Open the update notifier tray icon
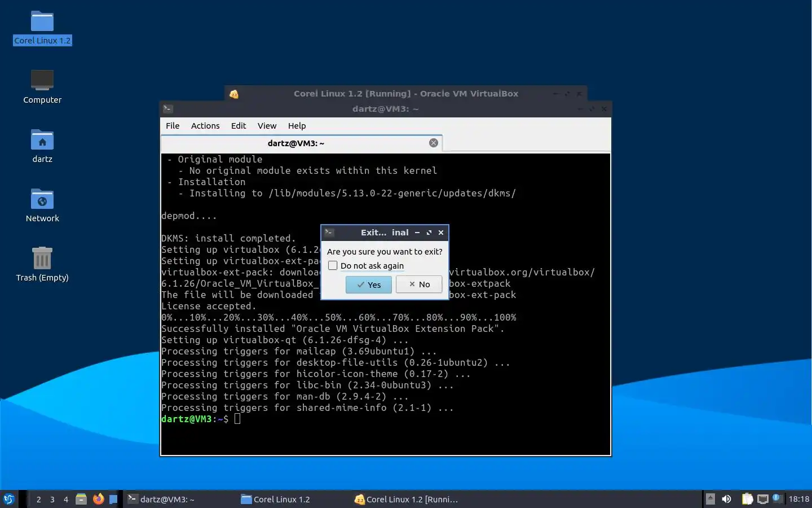Viewport: 812px width, 508px height. coord(777,498)
